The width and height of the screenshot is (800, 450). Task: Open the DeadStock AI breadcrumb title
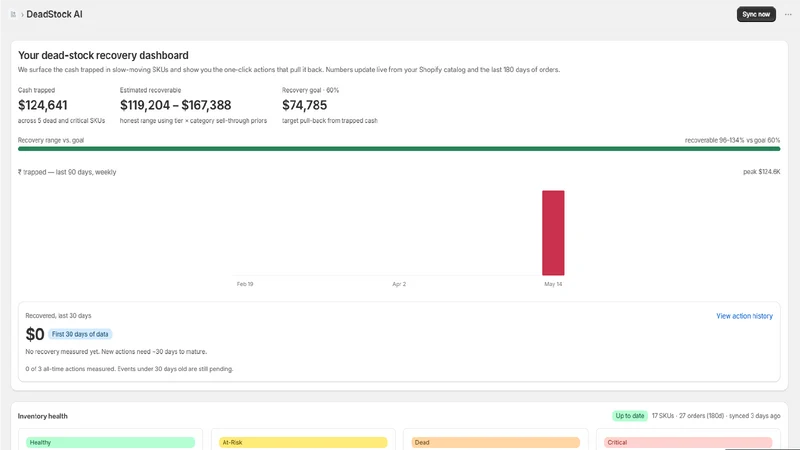pyautogui.click(x=54, y=14)
